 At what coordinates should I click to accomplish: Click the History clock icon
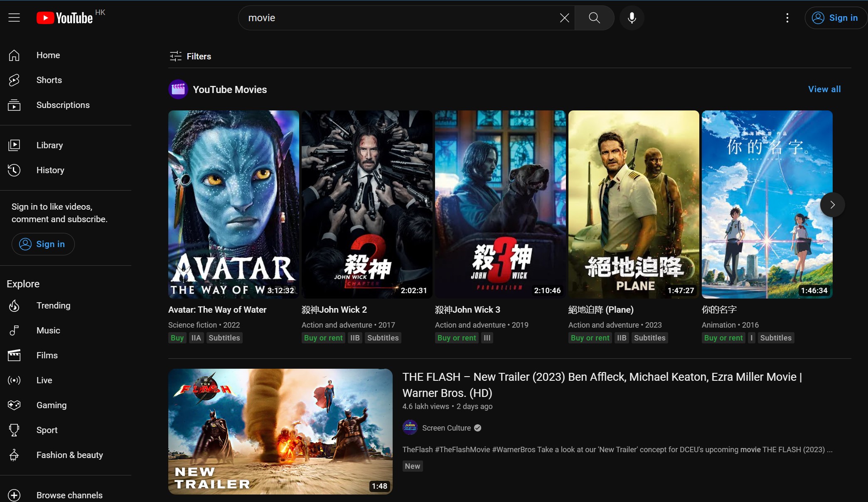tap(14, 170)
